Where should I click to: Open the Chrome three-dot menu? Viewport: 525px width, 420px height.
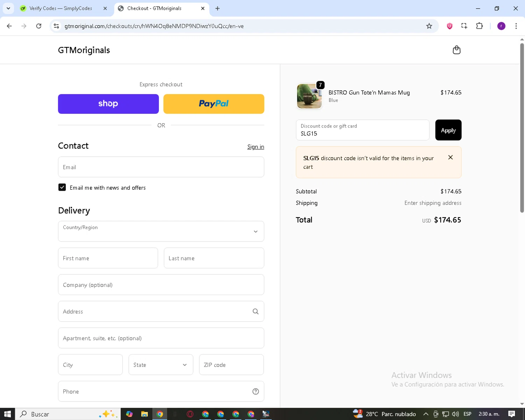point(516,26)
